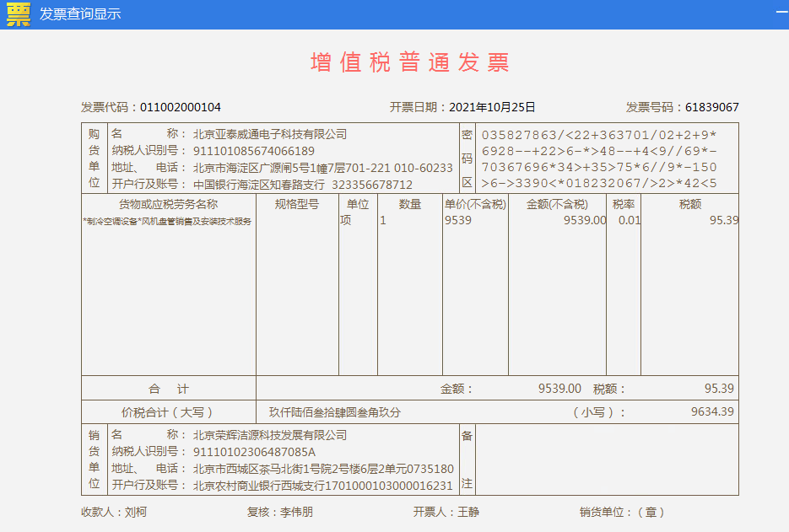Click the 增值税普通发票 heading
This screenshot has width=789, height=532.
pyautogui.click(x=410, y=62)
